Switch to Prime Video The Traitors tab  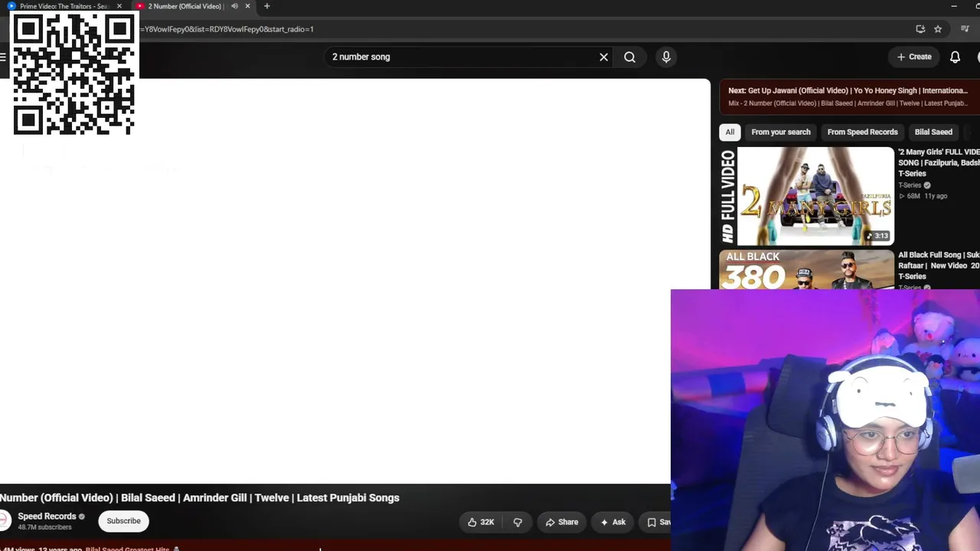(x=63, y=6)
